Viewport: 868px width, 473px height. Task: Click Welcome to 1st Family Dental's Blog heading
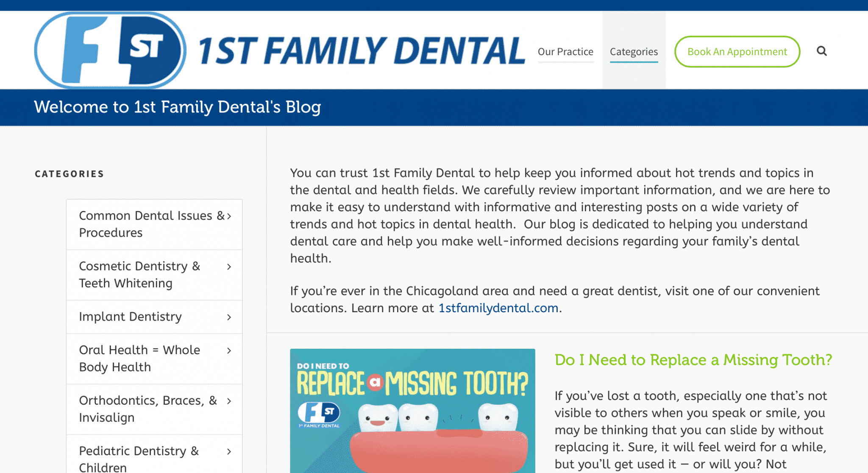point(178,107)
